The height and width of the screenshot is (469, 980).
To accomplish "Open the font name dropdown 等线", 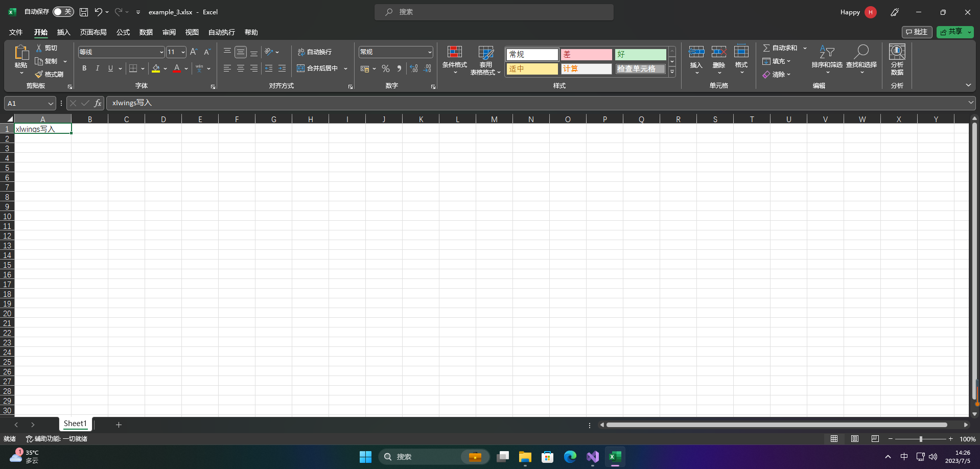I will (161, 52).
